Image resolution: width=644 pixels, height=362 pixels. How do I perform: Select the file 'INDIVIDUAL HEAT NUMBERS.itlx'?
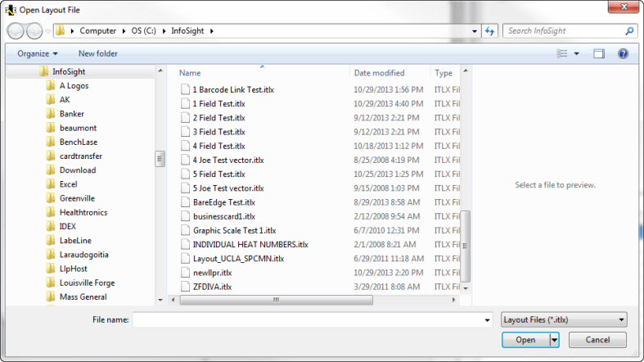click(250, 245)
